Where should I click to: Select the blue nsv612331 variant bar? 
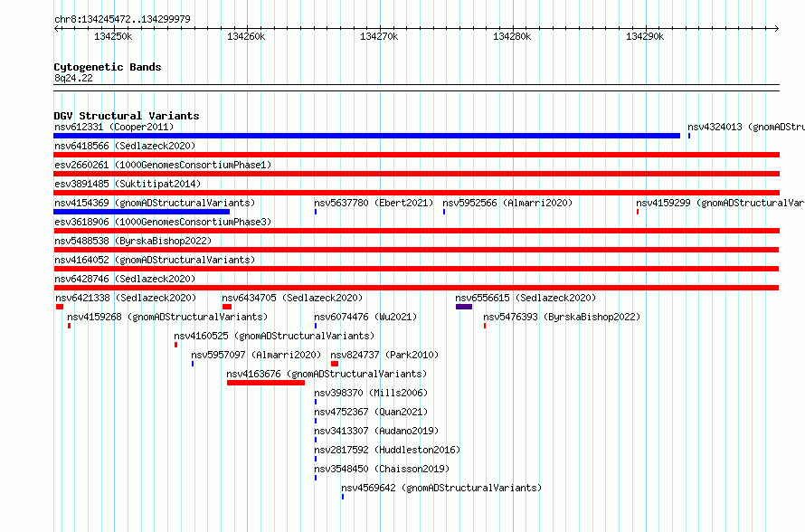click(366, 136)
